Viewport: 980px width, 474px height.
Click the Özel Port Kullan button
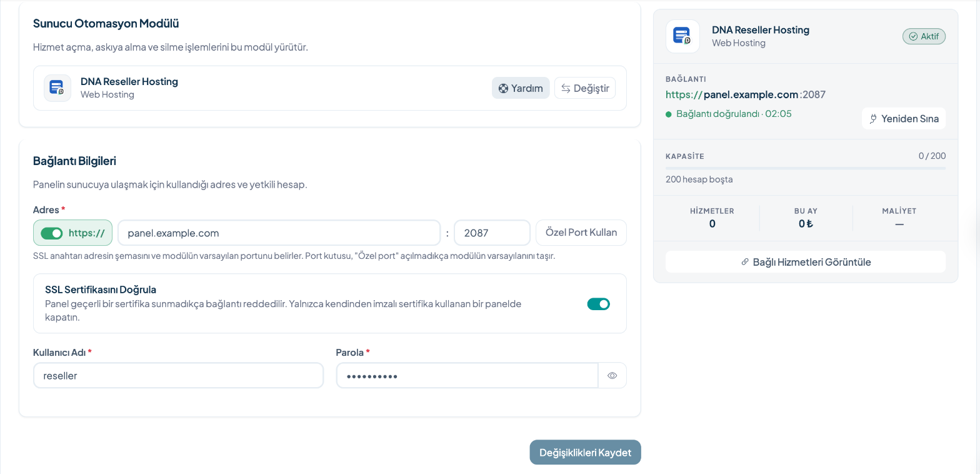(581, 233)
